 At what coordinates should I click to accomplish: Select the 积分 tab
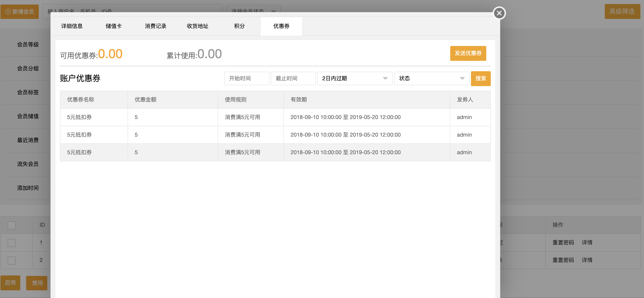239,26
